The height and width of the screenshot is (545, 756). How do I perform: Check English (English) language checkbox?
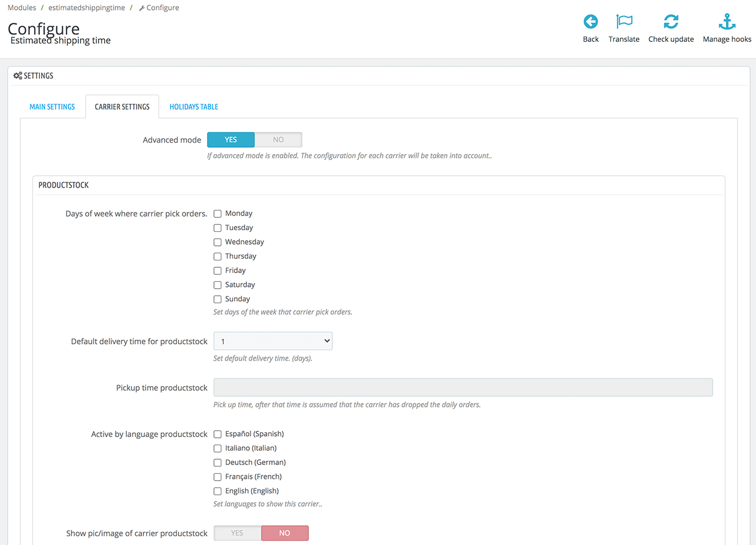pyautogui.click(x=217, y=491)
